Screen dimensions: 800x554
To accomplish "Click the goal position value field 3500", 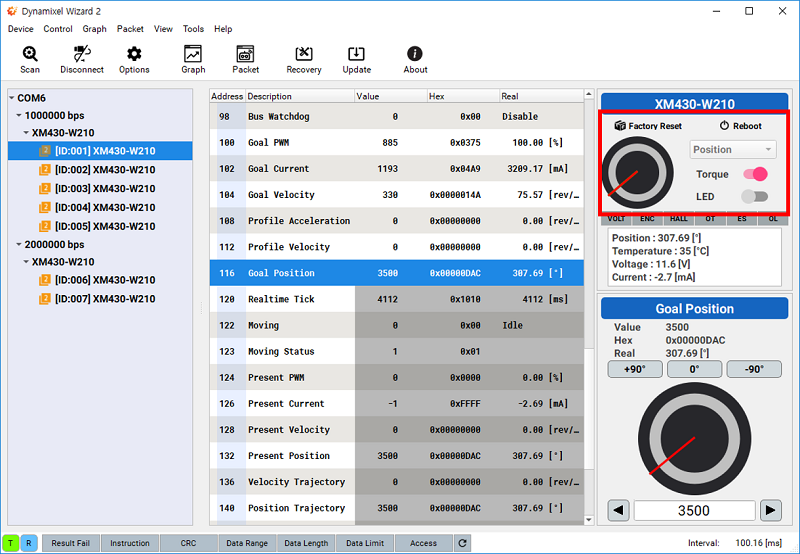I will point(694,510).
